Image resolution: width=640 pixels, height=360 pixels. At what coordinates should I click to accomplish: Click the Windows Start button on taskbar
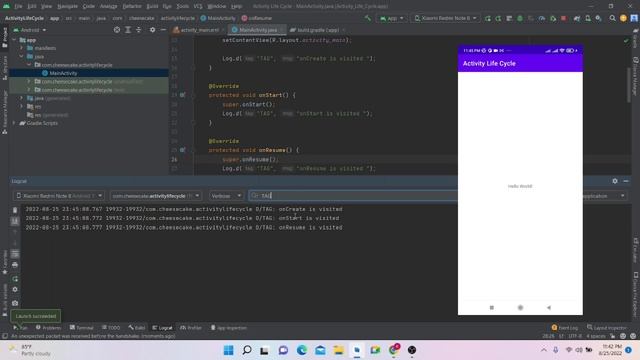(229, 350)
